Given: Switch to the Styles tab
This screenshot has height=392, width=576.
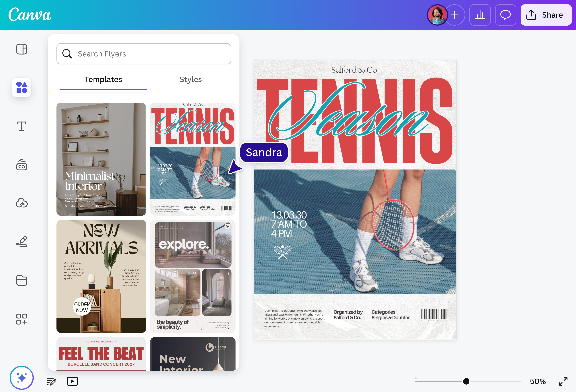Looking at the screenshot, I should pyautogui.click(x=190, y=79).
